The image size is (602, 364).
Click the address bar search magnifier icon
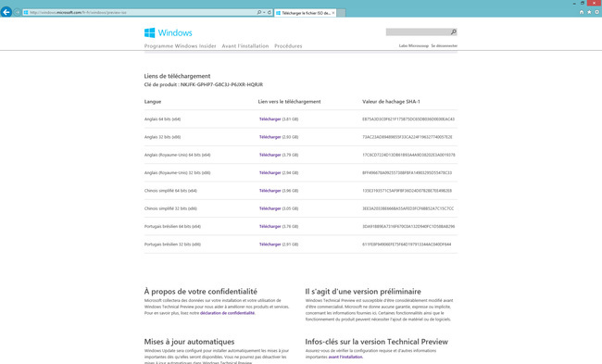pos(259,12)
